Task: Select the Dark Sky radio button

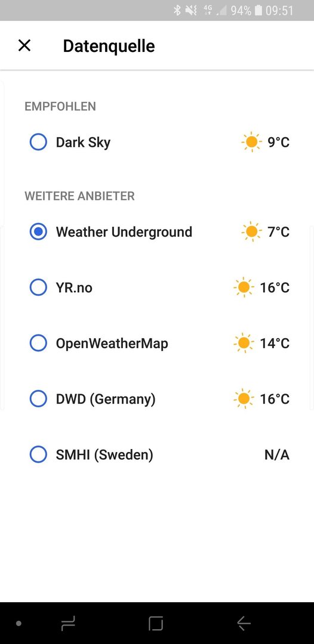Action: pyautogui.click(x=38, y=142)
